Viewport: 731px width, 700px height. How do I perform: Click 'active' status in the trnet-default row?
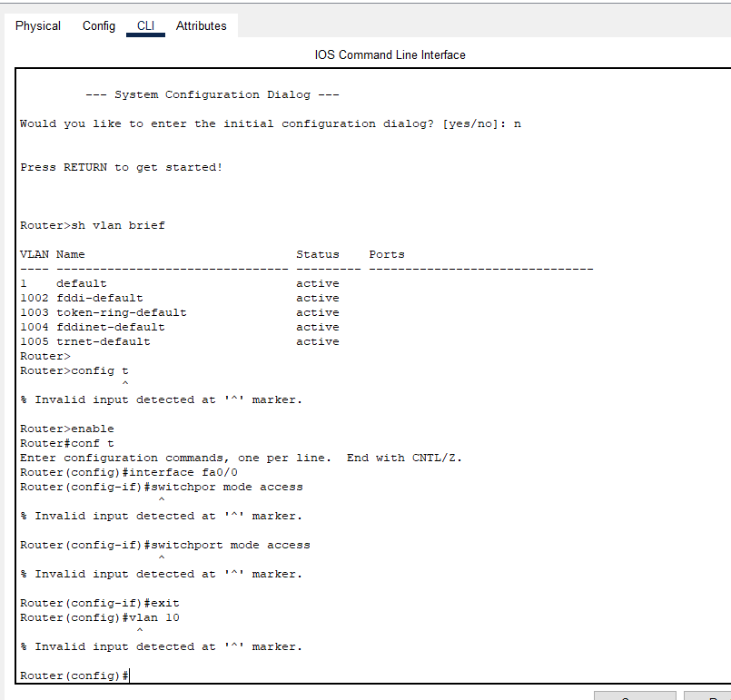point(318,341)
